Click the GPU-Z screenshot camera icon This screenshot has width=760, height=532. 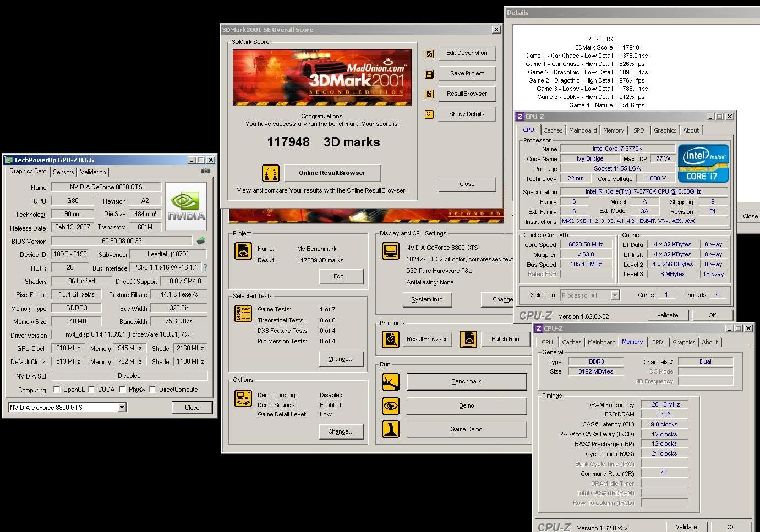tap(205, 171)
